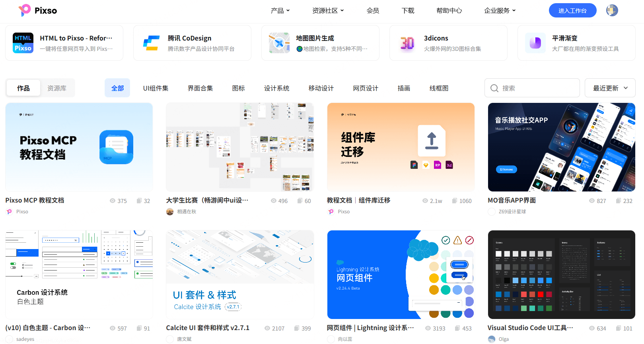Click the 搜索 input field

tap(532, 88)
